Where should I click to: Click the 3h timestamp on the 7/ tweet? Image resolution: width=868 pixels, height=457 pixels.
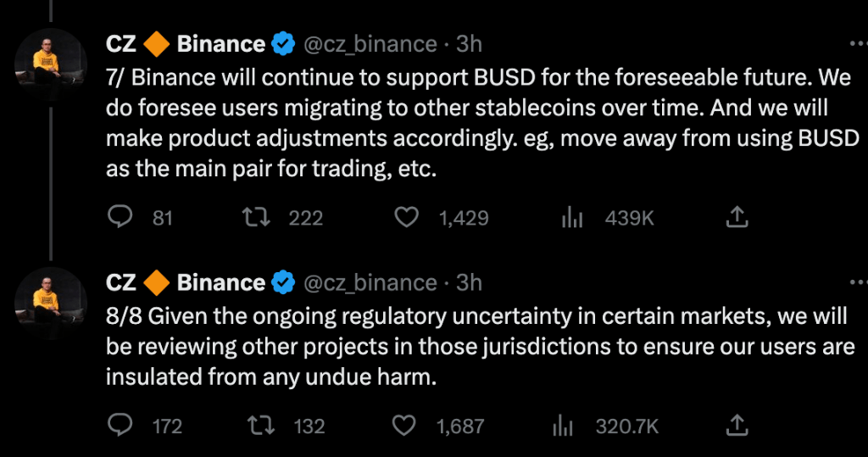point(469,43)
